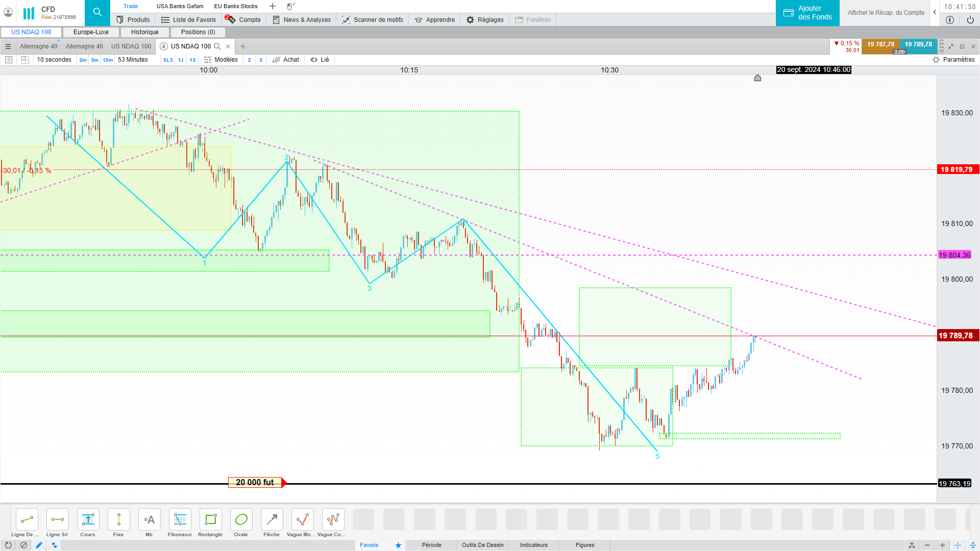Open the Indicateurs tab
The width and height of the screenshot is (980, 551).
533,545
